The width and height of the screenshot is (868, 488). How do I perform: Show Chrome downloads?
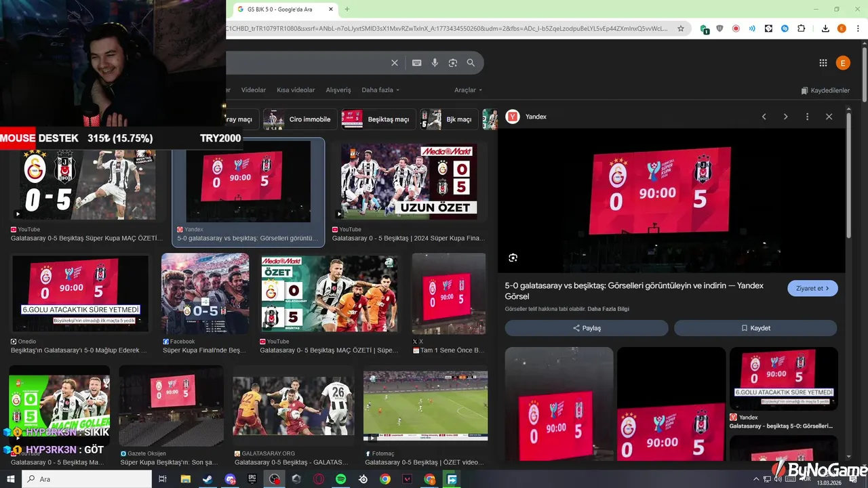coord(825,28)
